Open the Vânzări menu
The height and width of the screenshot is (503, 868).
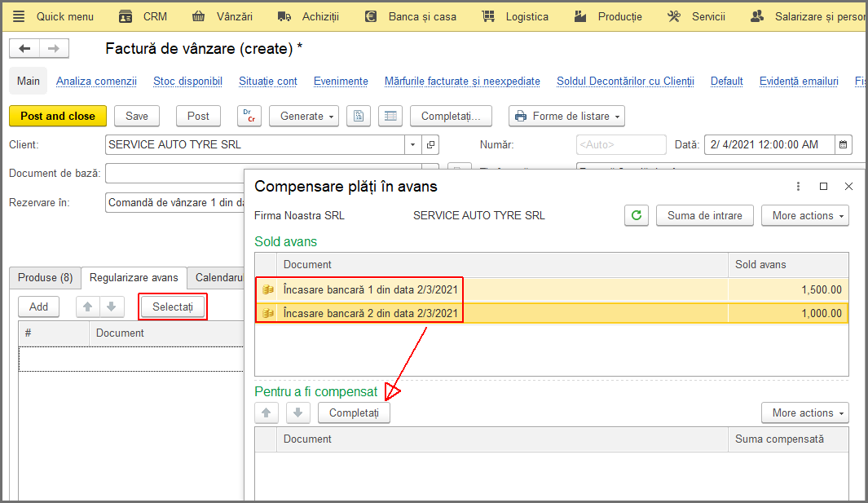(223, 16)
